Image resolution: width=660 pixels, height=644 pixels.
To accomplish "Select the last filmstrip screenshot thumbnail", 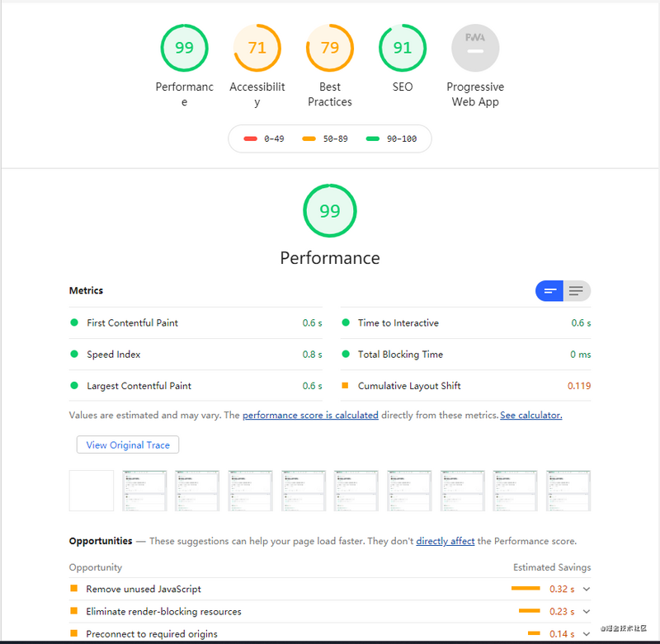I will 568,491.
